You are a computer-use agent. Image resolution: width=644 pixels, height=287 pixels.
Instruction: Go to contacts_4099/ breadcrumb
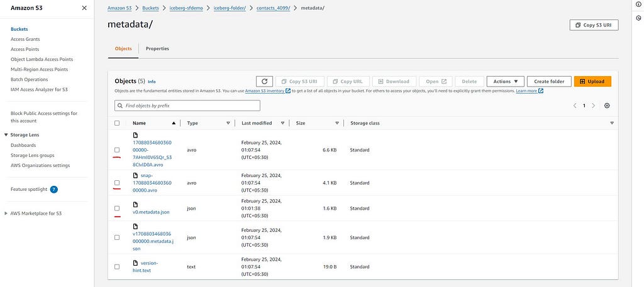[x=273, y=8]
